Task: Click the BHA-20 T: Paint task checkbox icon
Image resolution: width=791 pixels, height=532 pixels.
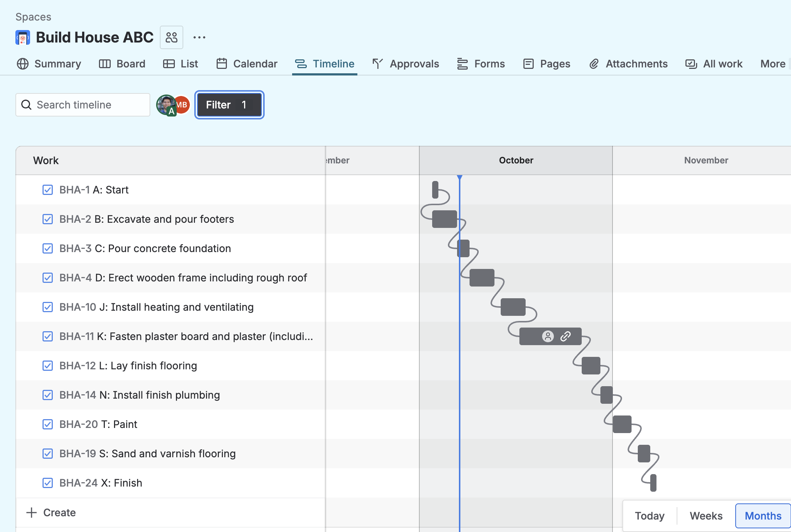Action: click(48, 424)
